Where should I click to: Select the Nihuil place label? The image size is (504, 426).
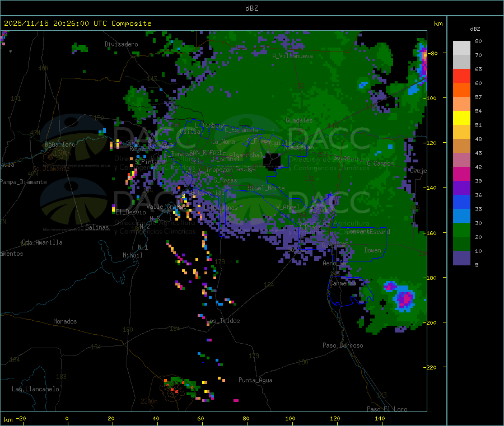[133, 255]
